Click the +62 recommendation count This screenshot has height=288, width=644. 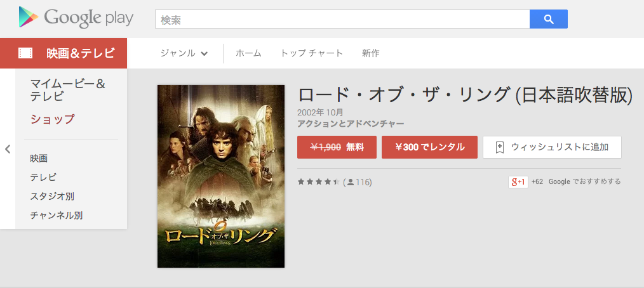[537, 181]
